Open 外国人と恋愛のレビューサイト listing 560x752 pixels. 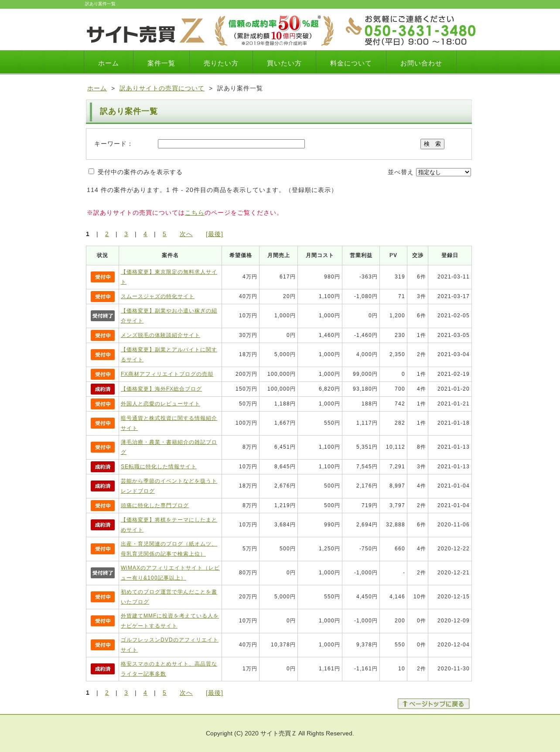[160, 404]
